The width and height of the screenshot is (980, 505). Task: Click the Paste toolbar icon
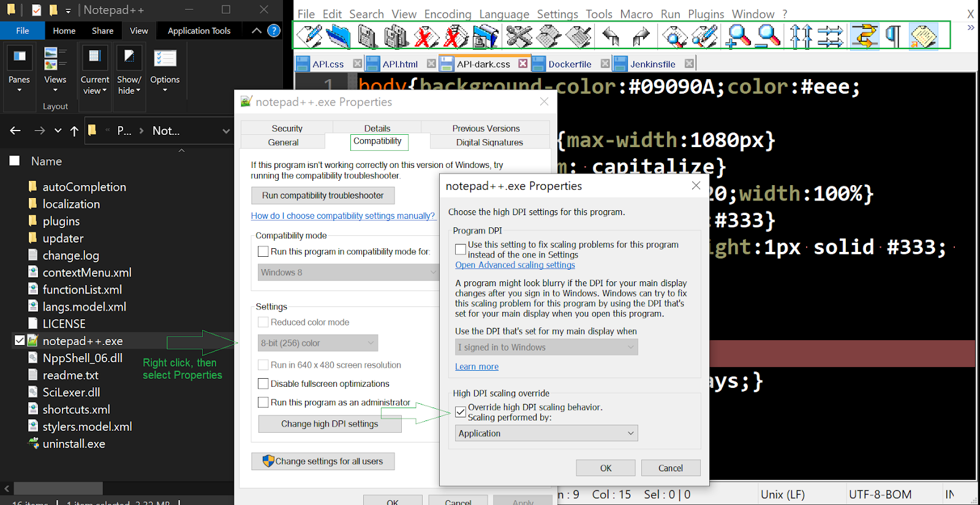(x=578, y=37)
